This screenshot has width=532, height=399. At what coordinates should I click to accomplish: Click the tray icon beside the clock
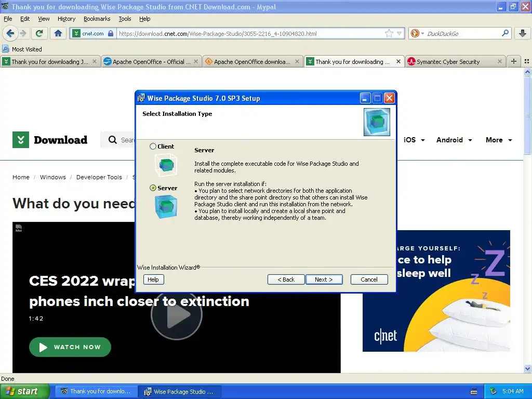(494, 392)
